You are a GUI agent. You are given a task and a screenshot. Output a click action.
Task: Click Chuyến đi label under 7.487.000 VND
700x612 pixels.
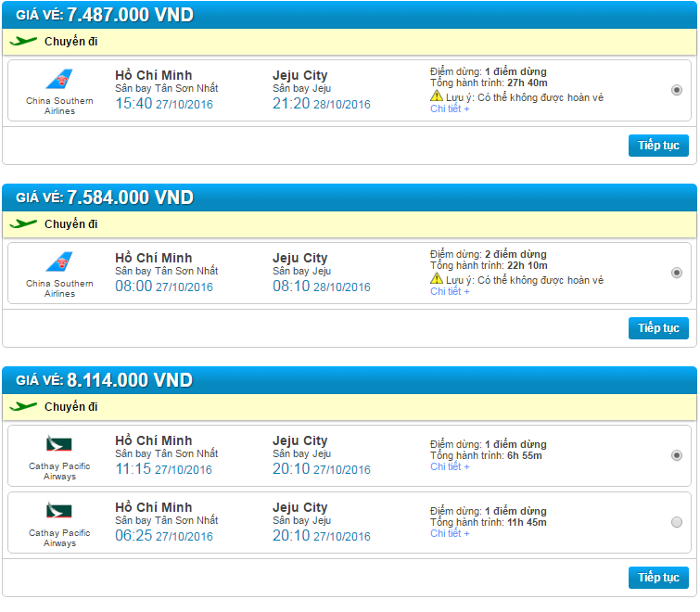pyautogui.click(x=71, y=42)
